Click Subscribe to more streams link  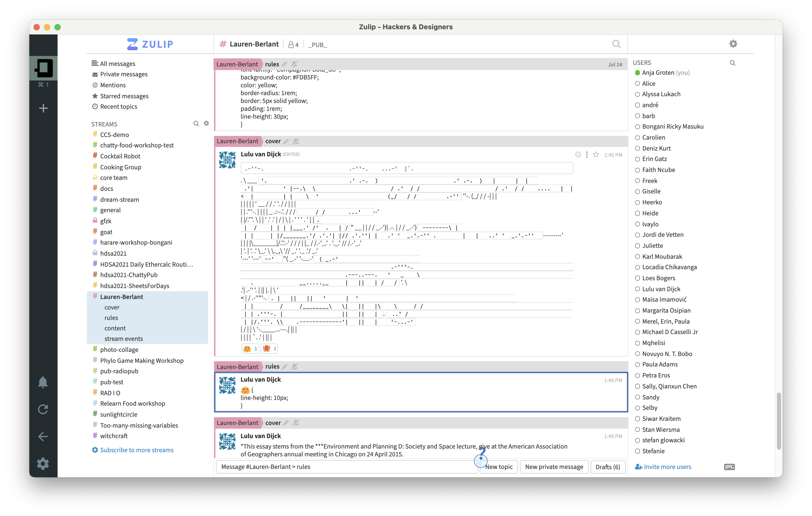pos(137,450)
